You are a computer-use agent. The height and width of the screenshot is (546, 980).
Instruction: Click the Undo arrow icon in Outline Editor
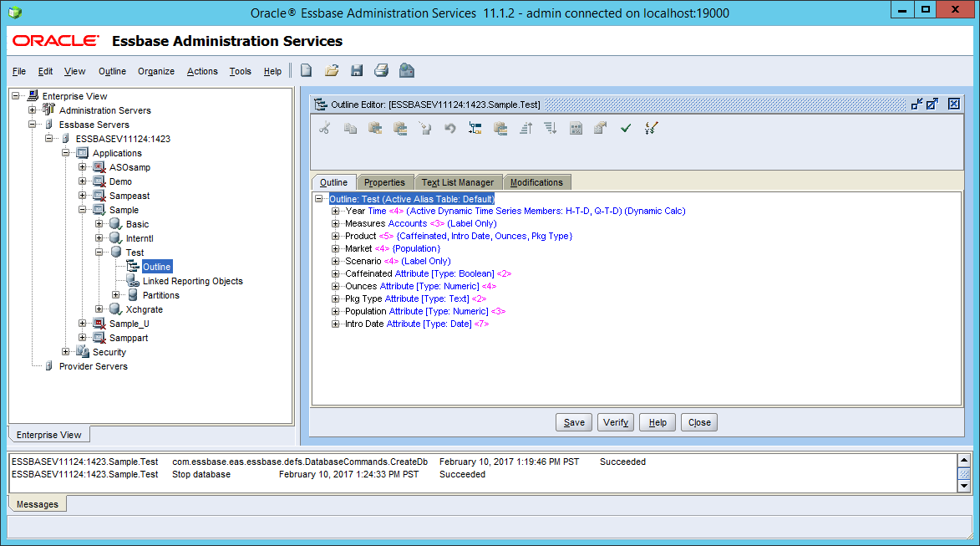point(450,128)
